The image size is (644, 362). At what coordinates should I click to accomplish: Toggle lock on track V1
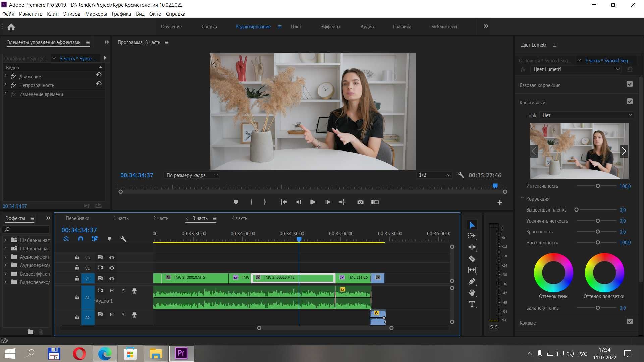[x=77, y=278]
